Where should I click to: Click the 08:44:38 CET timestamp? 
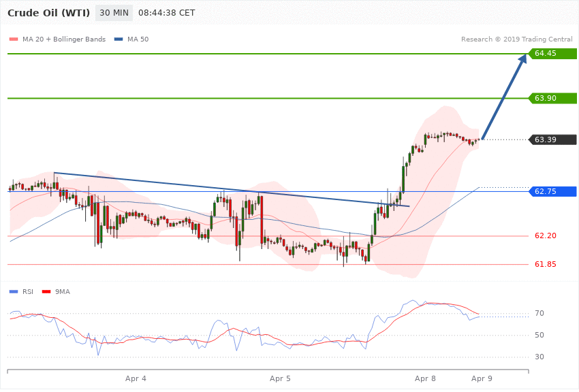pyautogui.click(x=166, y=13)
